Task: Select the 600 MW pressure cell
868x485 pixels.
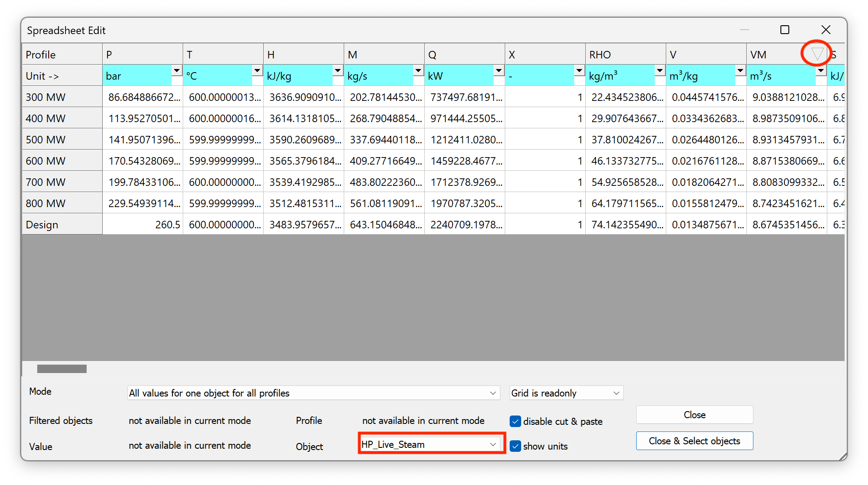Action: 142,161
